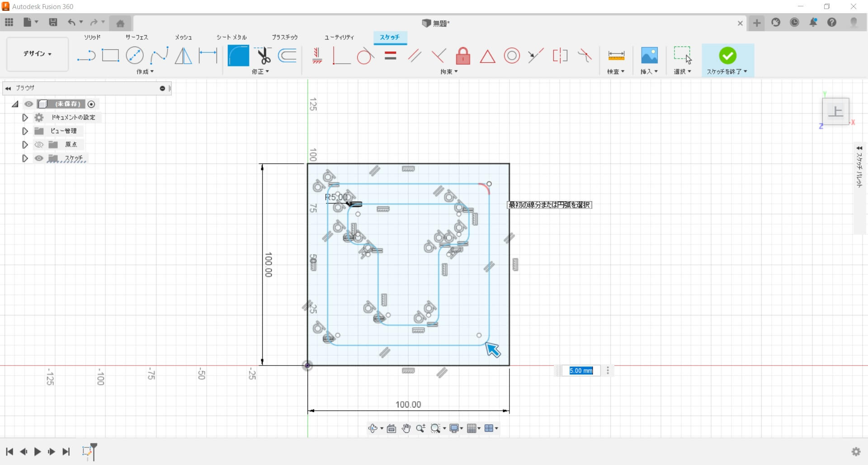Click the Insert image icon
Viewport: 868px width, 465px height.
[x=649, y=56]
